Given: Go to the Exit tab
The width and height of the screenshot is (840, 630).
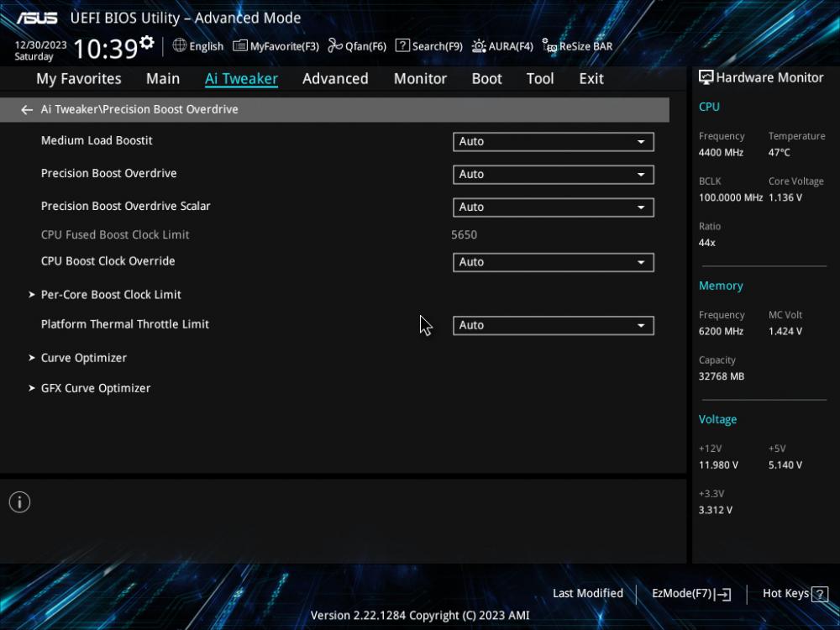Looking at the screenshot, I should click(591, 79).
